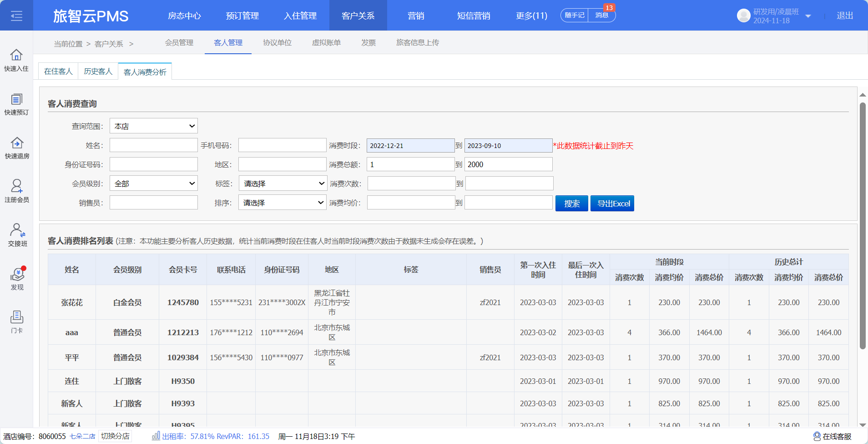Select 客户关系 top menu
This screenshot has width=868, height=444.
click(358, 15)
